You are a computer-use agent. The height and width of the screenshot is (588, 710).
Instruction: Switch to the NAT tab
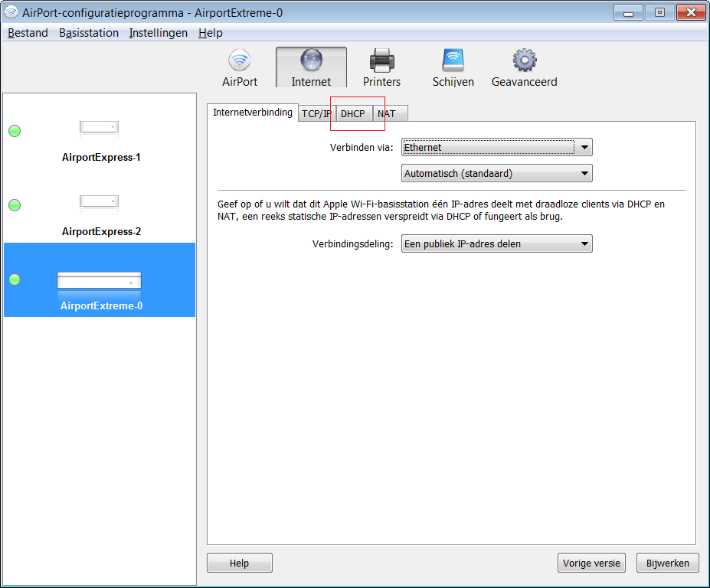tap(387, 114)
